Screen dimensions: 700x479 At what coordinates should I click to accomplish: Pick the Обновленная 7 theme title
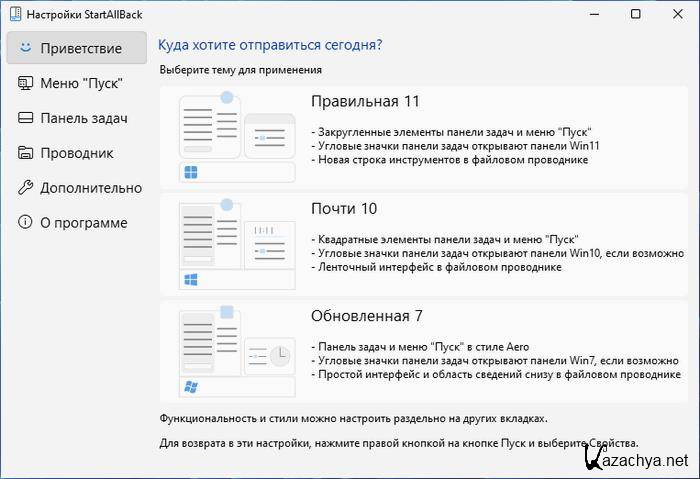pos(367,316)
